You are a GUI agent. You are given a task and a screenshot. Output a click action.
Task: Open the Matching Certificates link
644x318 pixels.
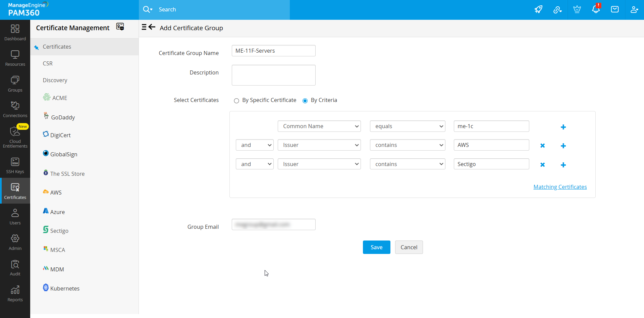coord(560,187)
